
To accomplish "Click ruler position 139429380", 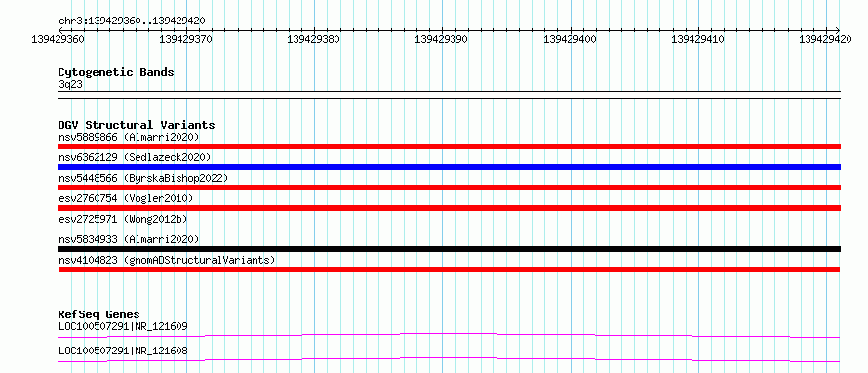I will tap(314, 39).
